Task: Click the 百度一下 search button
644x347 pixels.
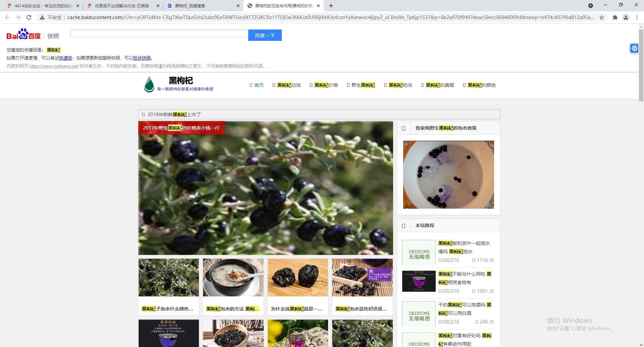Action: tap(265, 35)
